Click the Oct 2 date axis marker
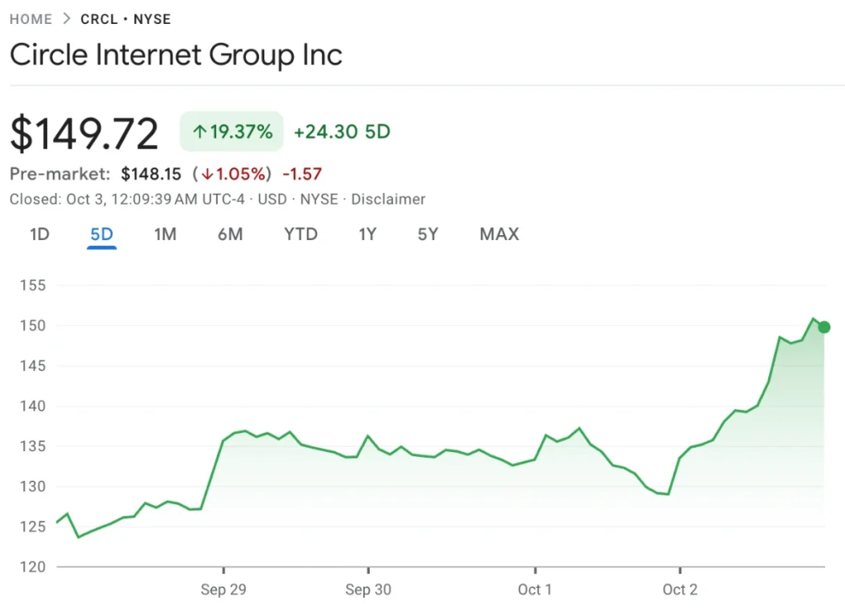845x616 pixels. click(x=680, y=590)
